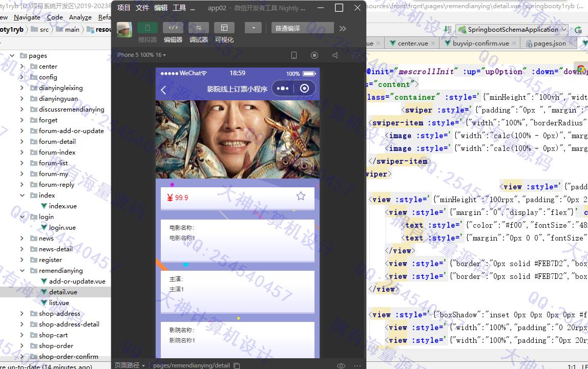Open the 工具 menu in WeChat DevTools
This screenshot has width=588, height=369.
pos(179,8)
